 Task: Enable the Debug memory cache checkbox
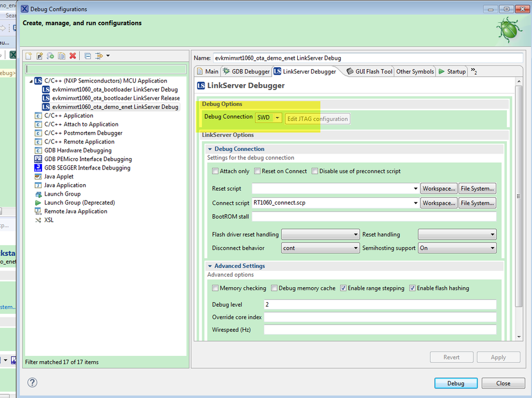[x=274, y=288]
